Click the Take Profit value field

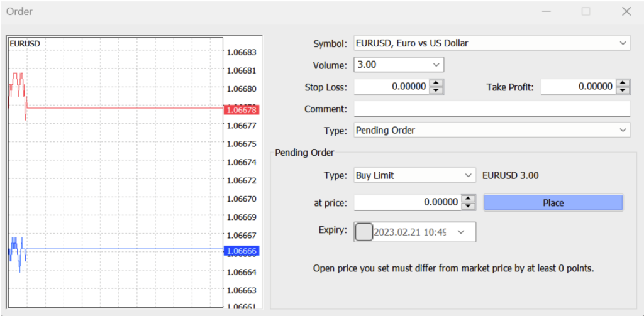[x=578, y=87]
